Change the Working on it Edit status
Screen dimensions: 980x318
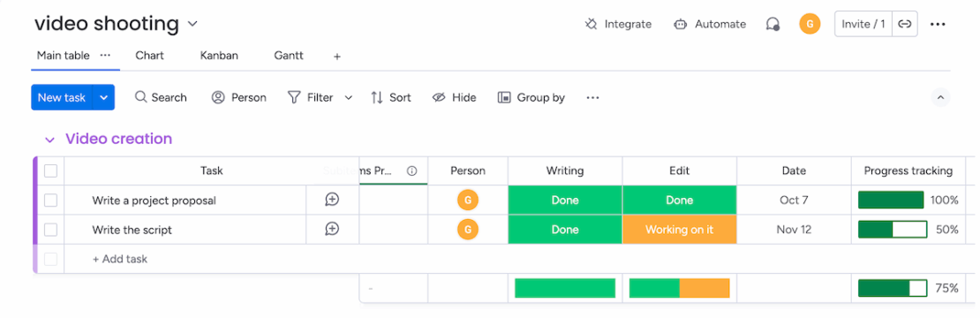coord(679,230)
